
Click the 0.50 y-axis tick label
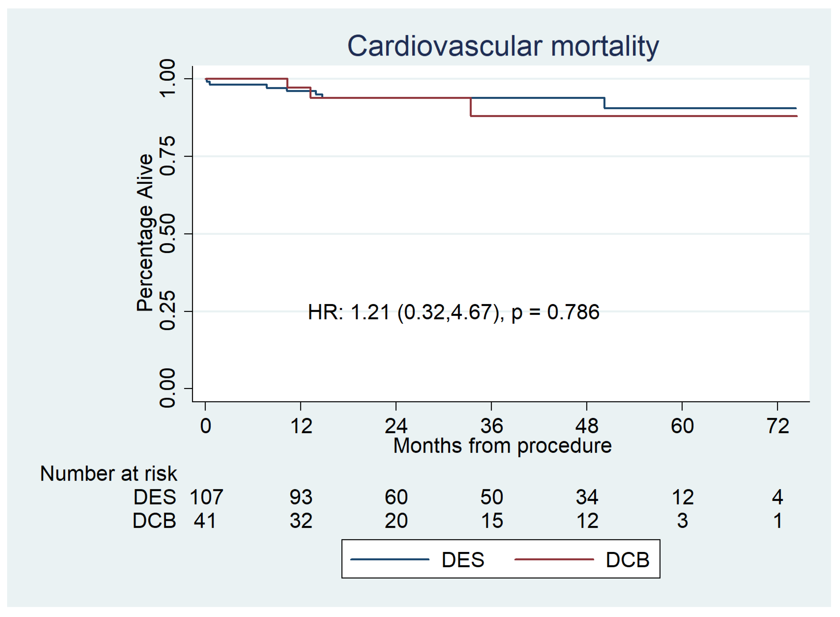pyautogui.click(x=168, y=233)
